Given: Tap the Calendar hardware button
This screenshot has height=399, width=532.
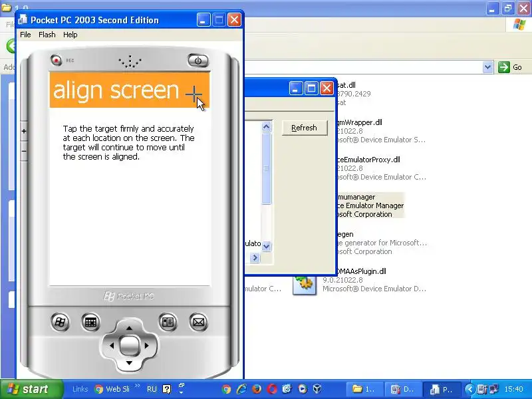Looking at the screenshot, I should [x=90, y=322].
